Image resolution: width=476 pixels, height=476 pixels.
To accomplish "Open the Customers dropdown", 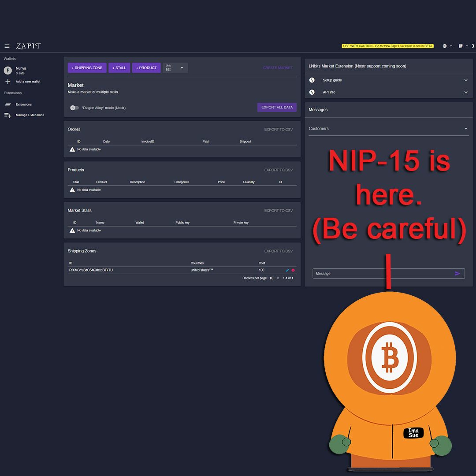I will [x=389, y=129].
